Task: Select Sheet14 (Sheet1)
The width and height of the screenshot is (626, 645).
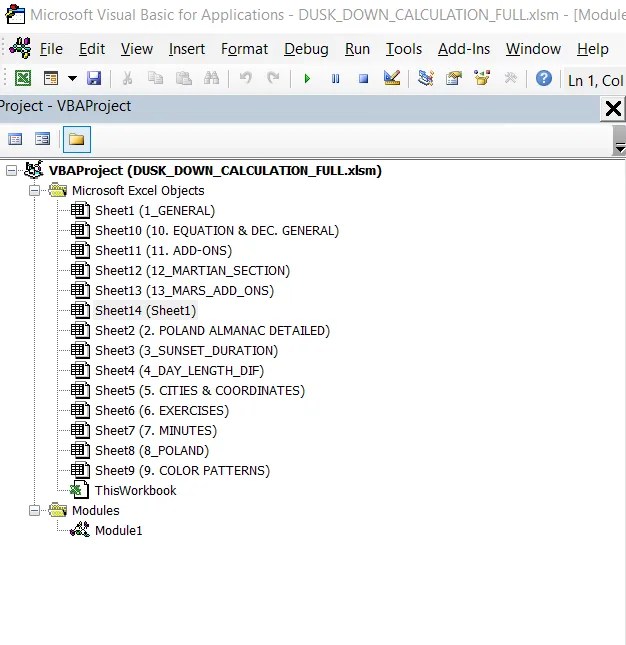Action: 146,311
